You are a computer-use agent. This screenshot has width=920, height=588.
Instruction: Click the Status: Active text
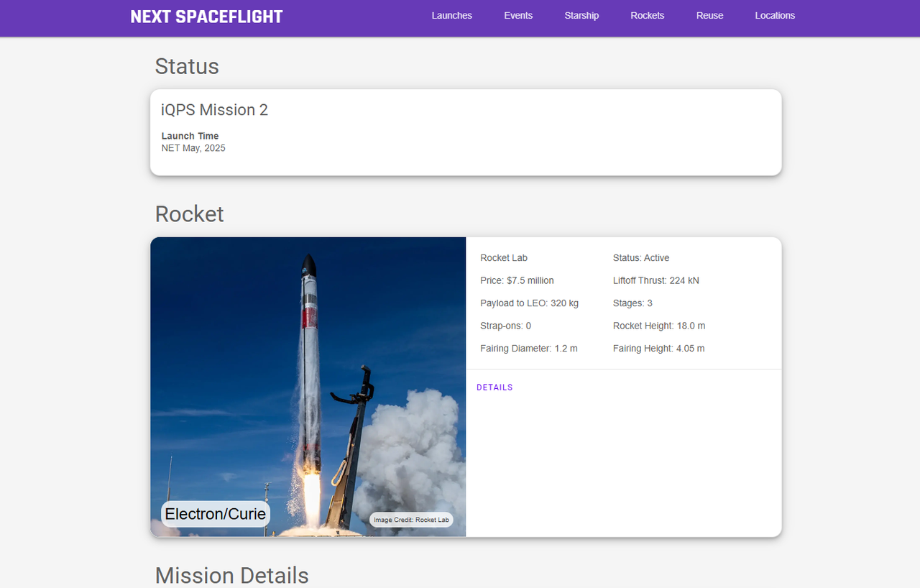pyautogui.click(x=641, y=258)
